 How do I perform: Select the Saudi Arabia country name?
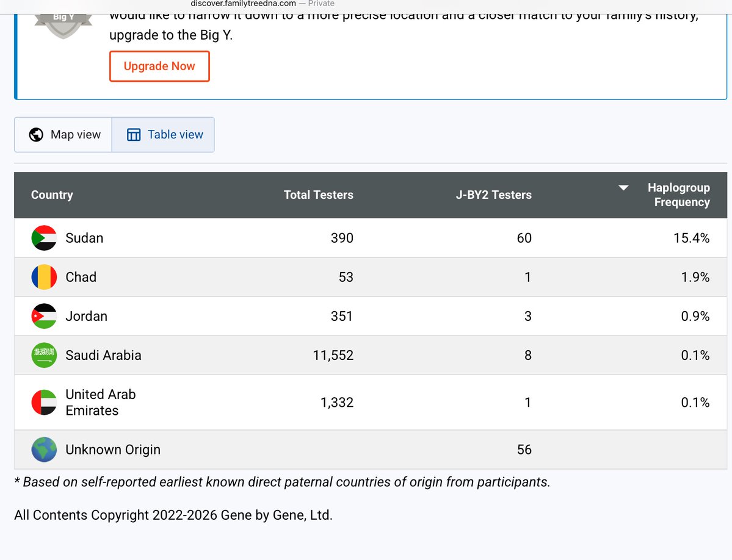point(103,355)
